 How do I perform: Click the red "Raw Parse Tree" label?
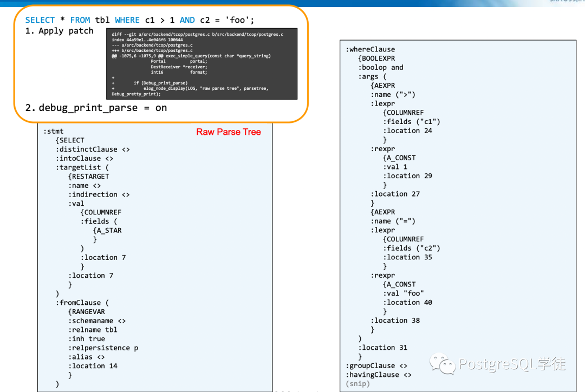pyautogui.click(x=229, y=132)
